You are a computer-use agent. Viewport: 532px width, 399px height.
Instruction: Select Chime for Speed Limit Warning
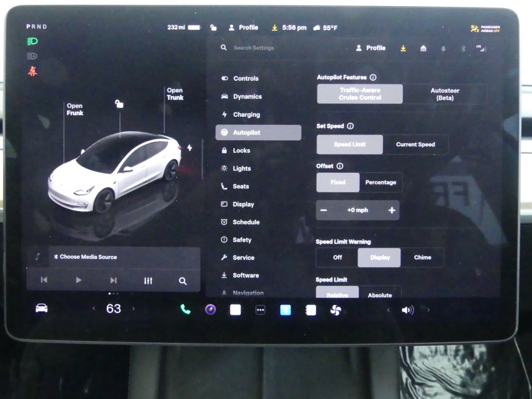[x=422, y=258]
